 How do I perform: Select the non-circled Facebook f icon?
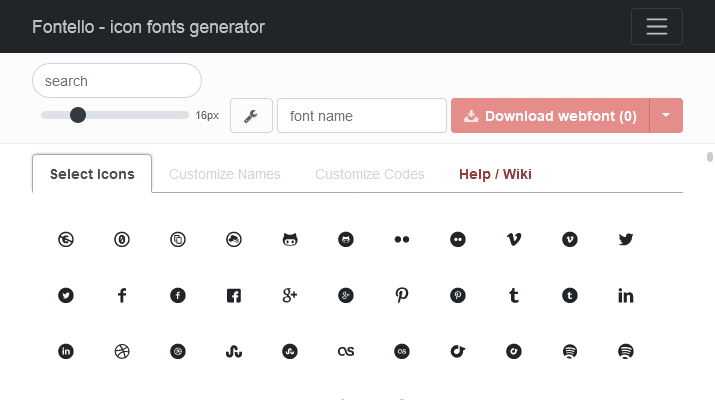[122, 296]
